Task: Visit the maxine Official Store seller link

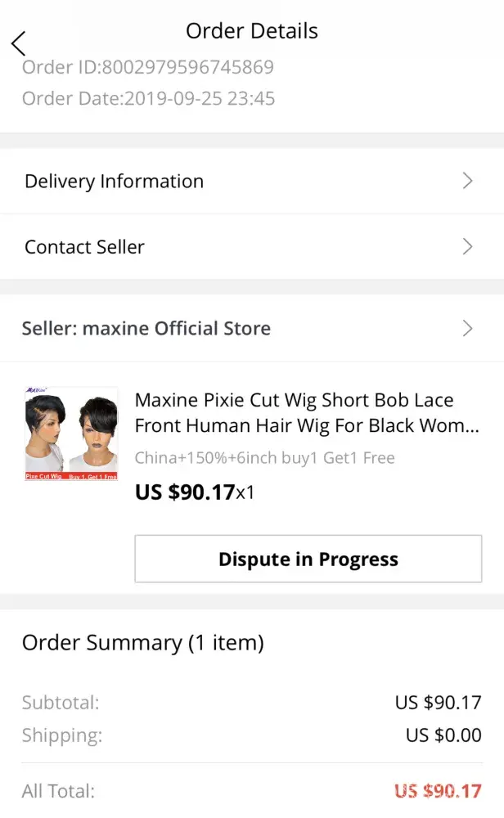Action: click(146, 329)
